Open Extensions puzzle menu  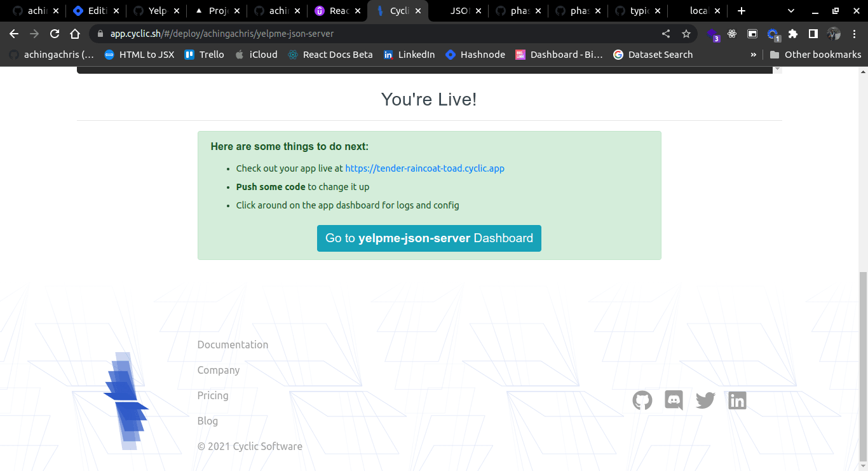[x=793, y=34]
